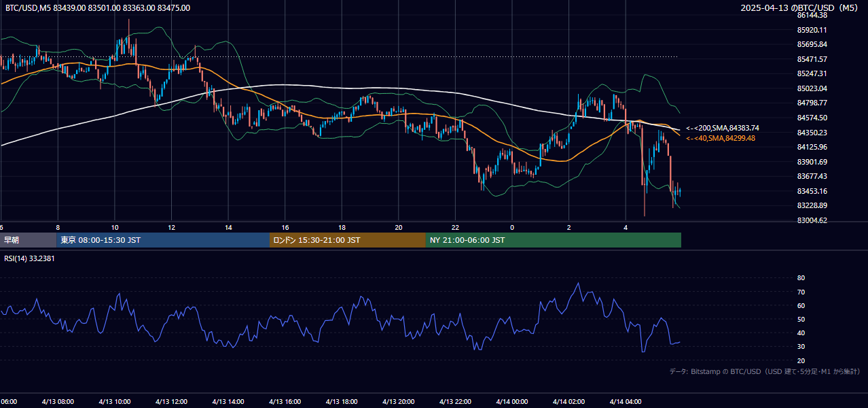Click the RSI(14) 33.2381 indicator label
Viewport: 868px width, 408px height.
[x=29, y=258]
